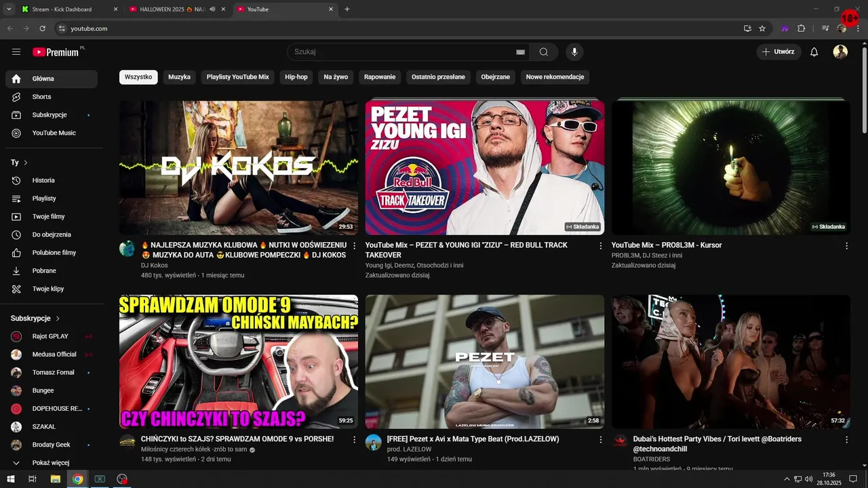Open Chrome tab search dropdown

point(9,9)
